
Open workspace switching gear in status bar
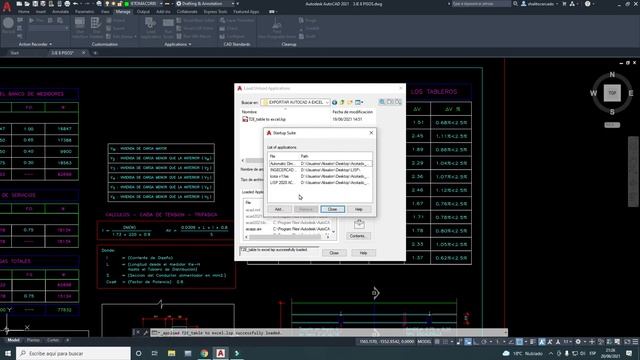(x=578, y=342)
